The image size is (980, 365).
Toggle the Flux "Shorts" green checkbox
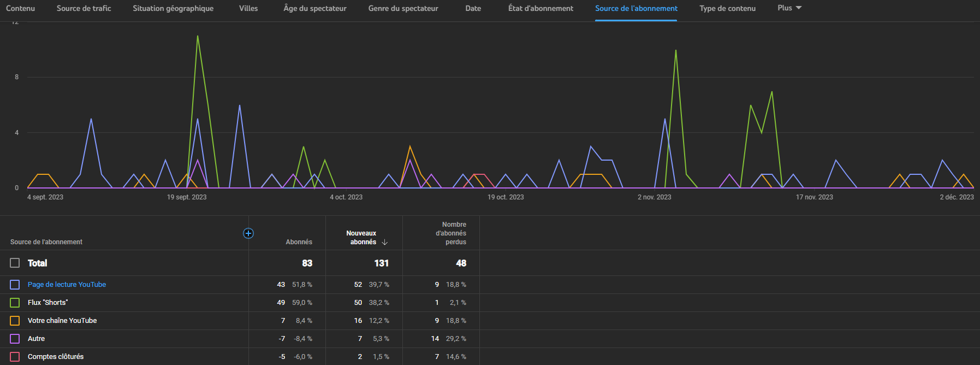[x=15, y=303]
